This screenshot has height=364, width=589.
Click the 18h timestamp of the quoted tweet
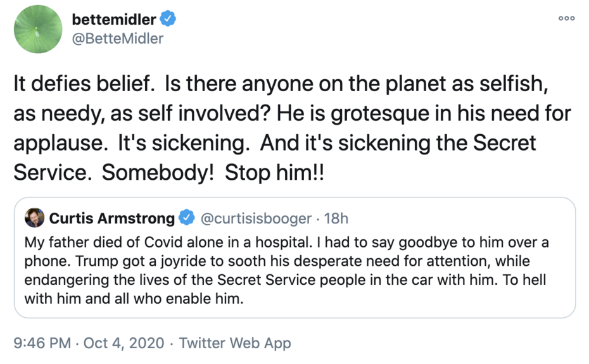[x=336, y=219]
